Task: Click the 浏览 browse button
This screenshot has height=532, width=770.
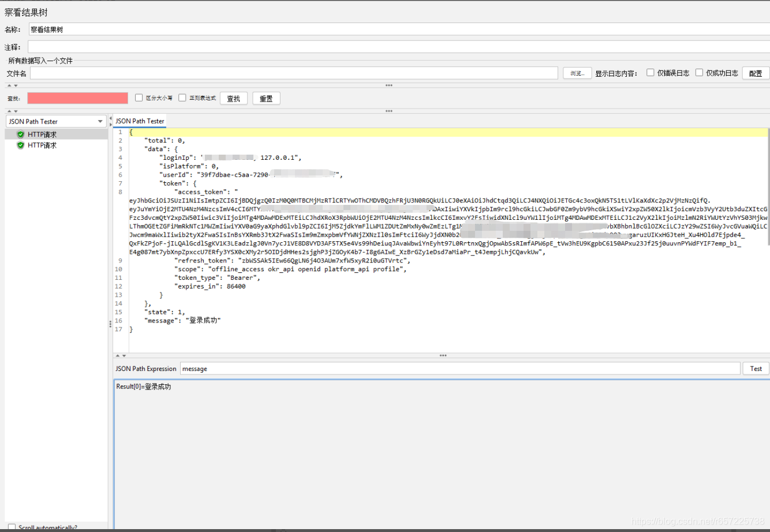Action: coord(577,73)
